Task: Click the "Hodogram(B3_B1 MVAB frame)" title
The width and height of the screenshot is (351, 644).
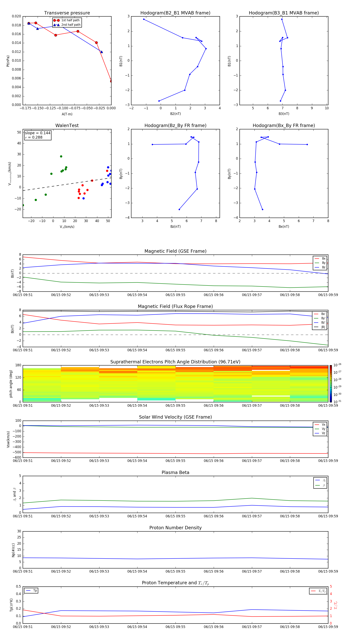Action: (284, 13)
